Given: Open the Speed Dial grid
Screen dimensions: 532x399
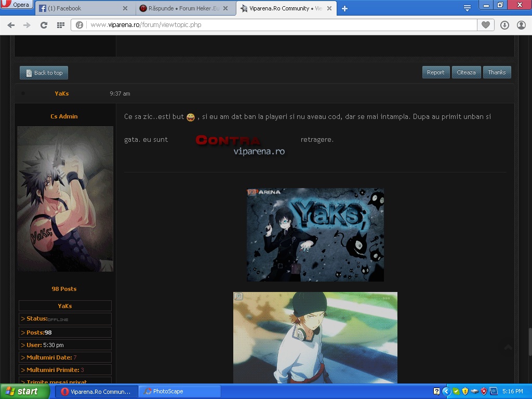Looking at the screenshot, I should coord(61,25).
